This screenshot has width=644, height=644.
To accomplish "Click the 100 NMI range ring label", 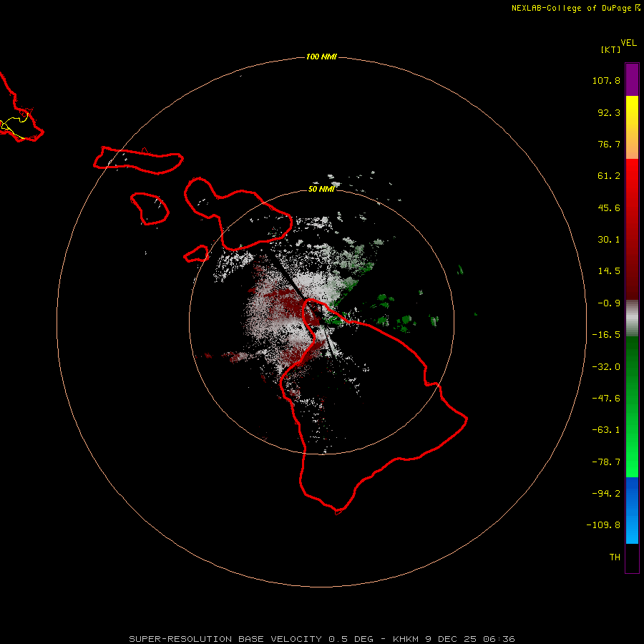I will pos(321,57).
